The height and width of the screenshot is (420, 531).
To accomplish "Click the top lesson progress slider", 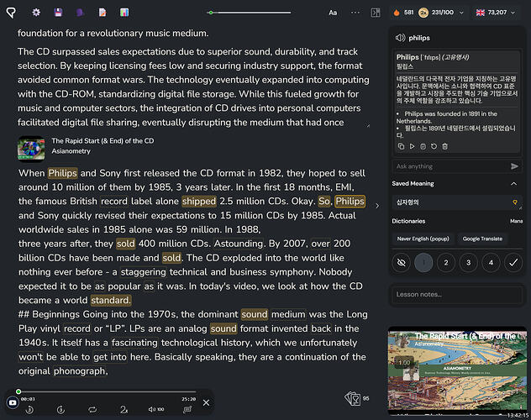I will [250, 13].
